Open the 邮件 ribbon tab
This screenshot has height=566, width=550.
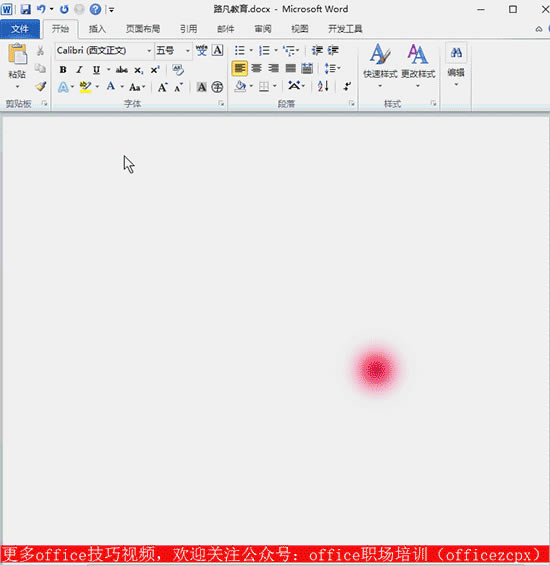pyautogui.click(x=226, y=29)
